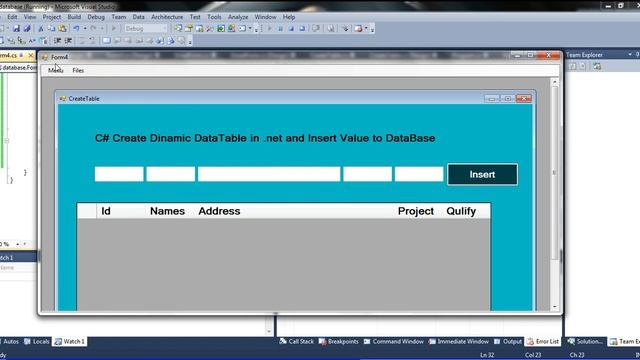Open the Tools menu
The height and width of the screenshot is (360, 640).
214,17
